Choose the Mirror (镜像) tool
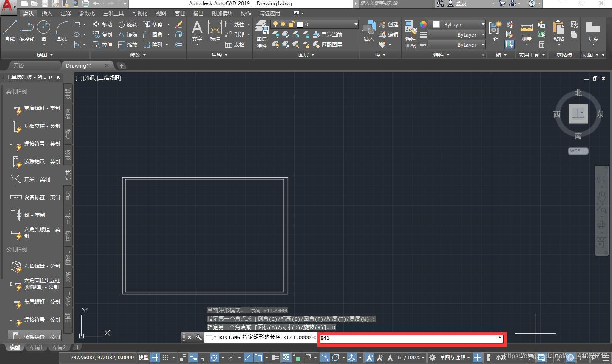This screenshot has width=612, height=364. 128,34
